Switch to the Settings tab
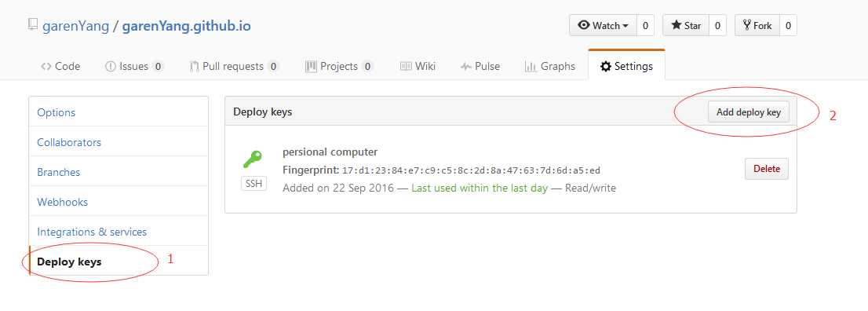868x311 pixels. 626,67
